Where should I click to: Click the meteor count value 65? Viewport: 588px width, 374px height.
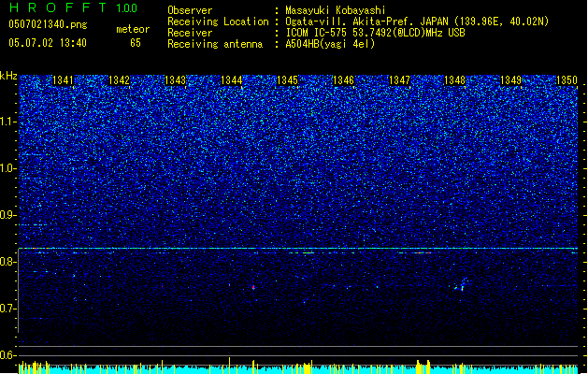136,43
